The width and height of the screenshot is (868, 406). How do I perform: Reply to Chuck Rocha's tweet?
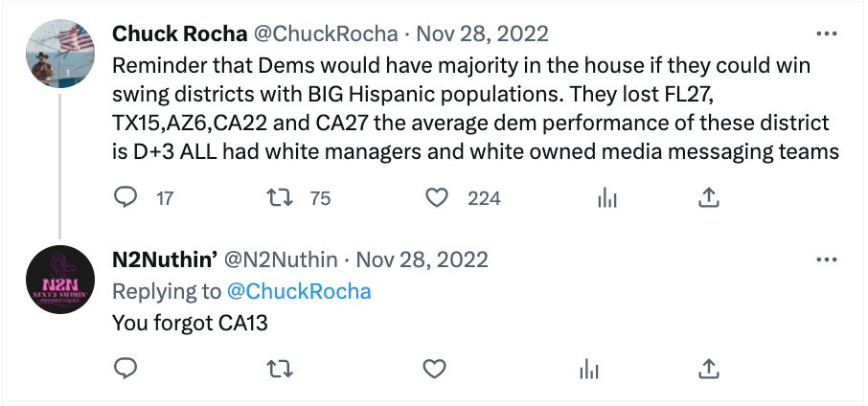pos(126,197)
